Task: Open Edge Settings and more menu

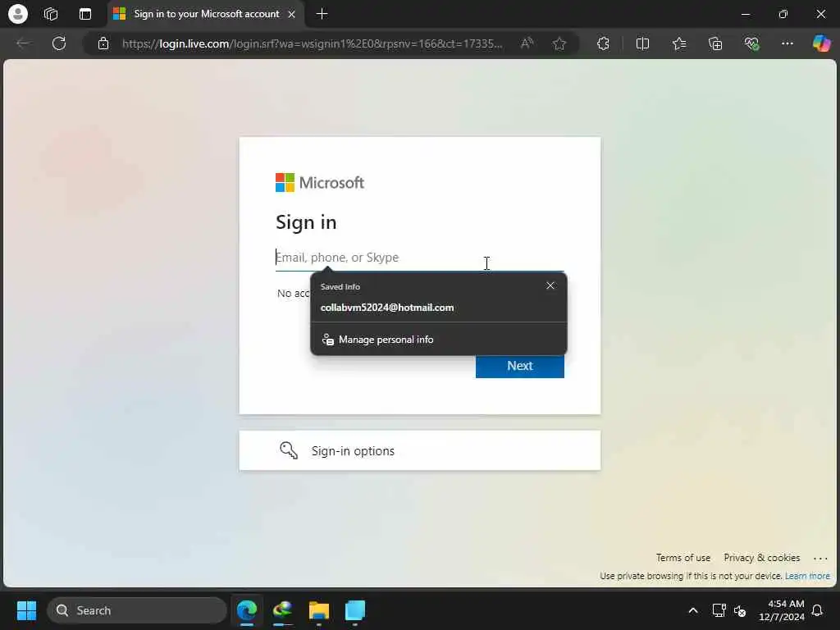Action: coord(787,43)
